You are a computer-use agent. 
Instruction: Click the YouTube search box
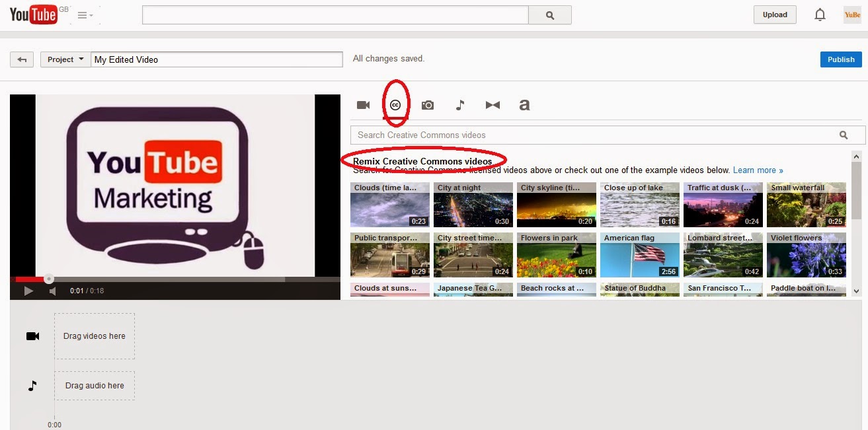(335, 15)
